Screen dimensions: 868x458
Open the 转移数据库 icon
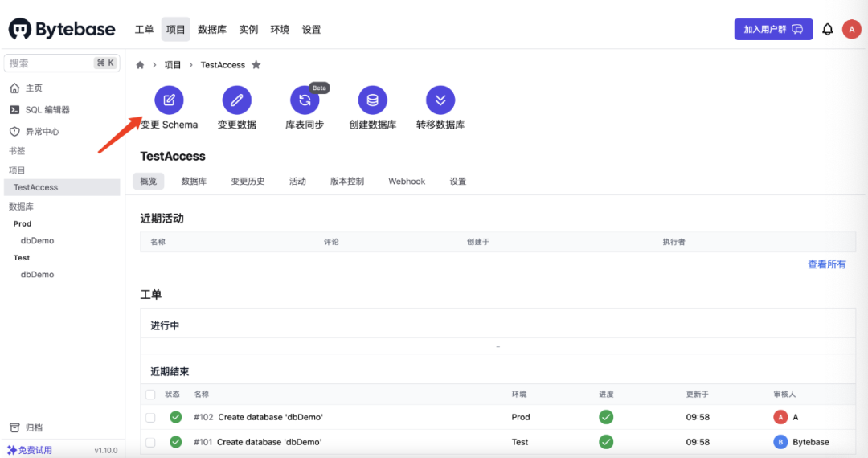[440, 100]
